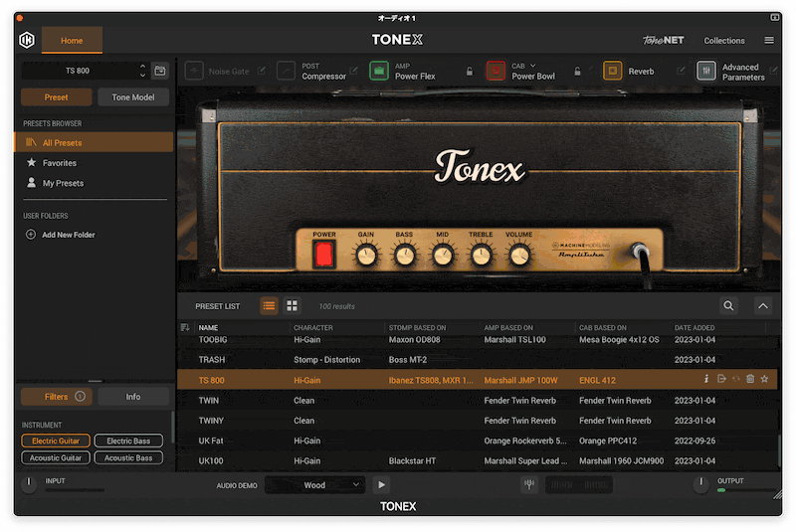Switch preset list to list view
The image size is (796, 532).
(269, 306)
